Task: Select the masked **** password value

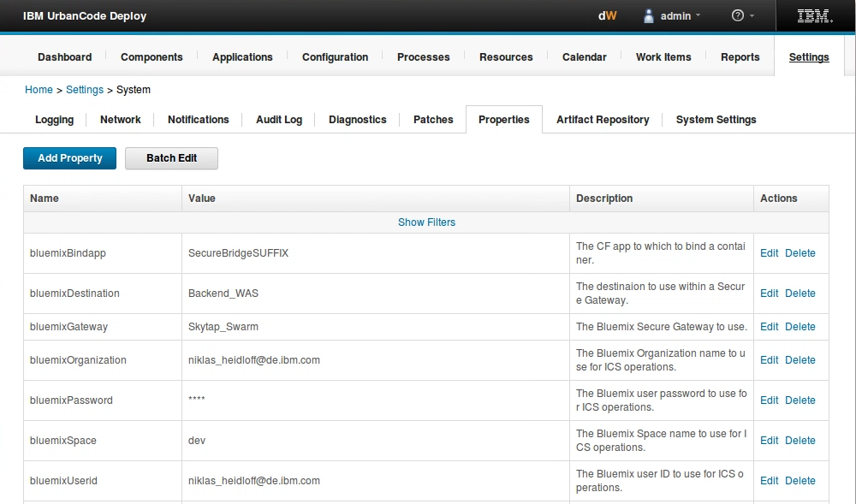Action: pos(197,400)
